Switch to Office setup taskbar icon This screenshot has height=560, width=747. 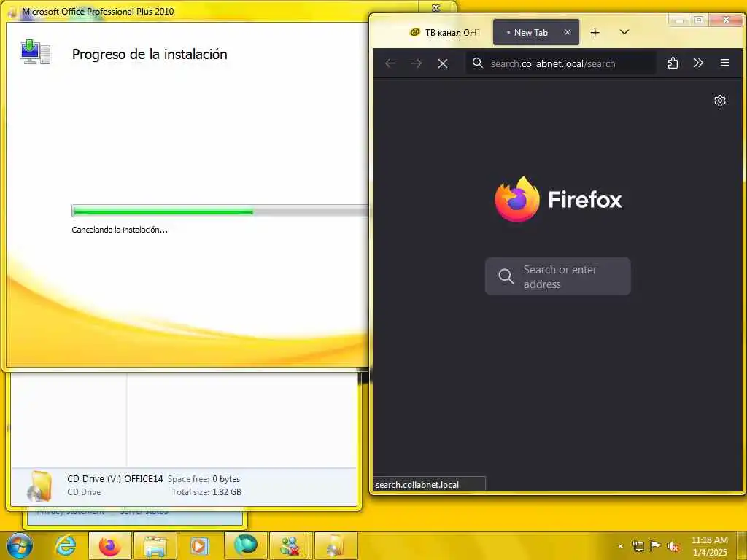(336, 545)
